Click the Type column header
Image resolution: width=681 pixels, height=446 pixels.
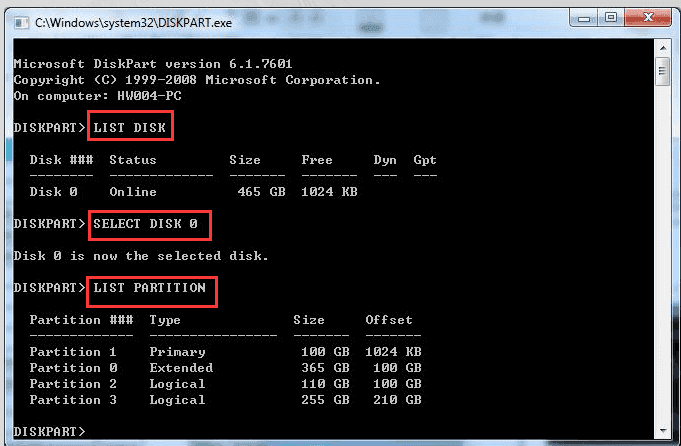pos(165,320)
